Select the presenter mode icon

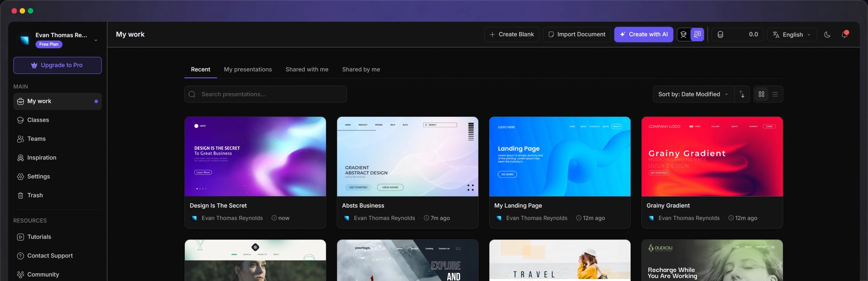tap(684, 34)
